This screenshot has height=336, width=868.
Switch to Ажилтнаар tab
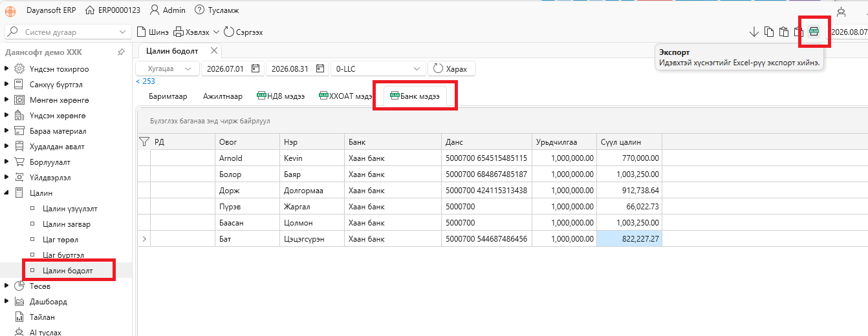point(222,96)
